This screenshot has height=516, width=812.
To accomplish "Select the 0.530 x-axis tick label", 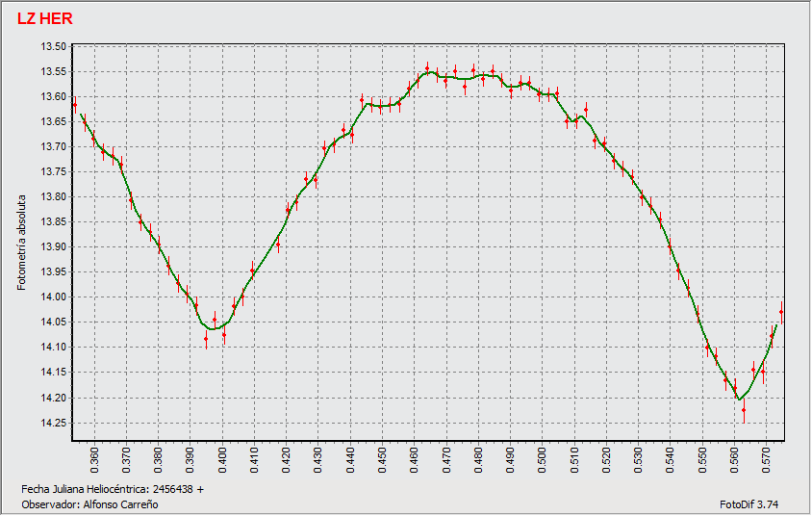I will pyautogui.click(x=637, y=459).
